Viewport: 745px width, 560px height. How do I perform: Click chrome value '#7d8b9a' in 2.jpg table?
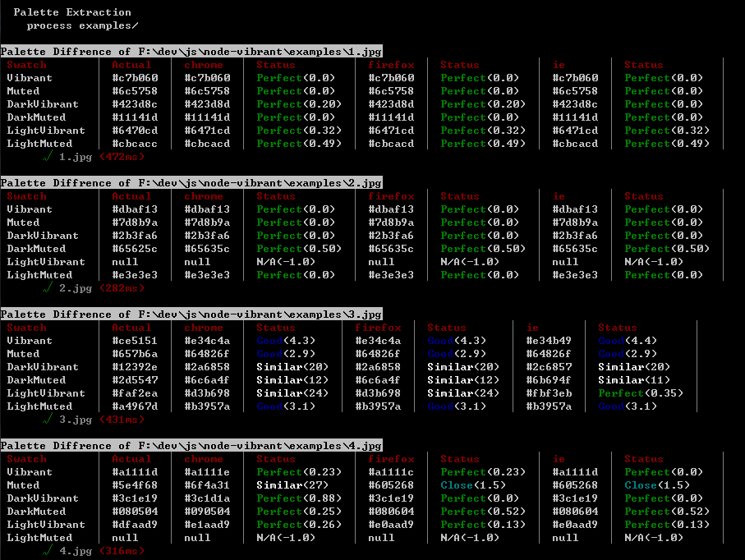click(207, 223)
